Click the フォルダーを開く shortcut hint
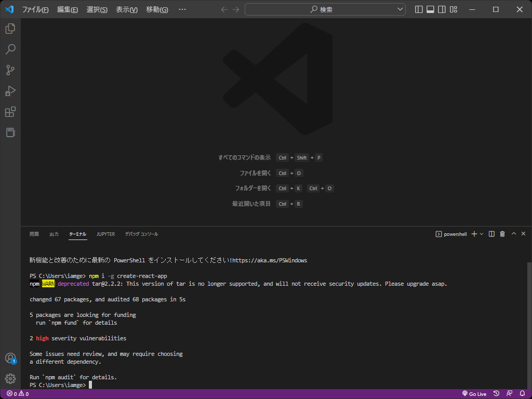 [x=284, y=188]
